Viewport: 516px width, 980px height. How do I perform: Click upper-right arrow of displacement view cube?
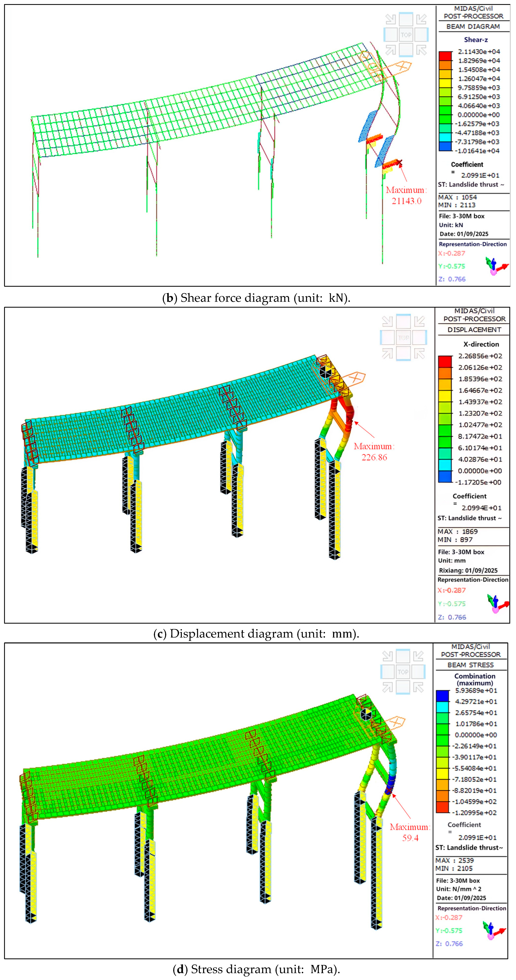(419, 321)
